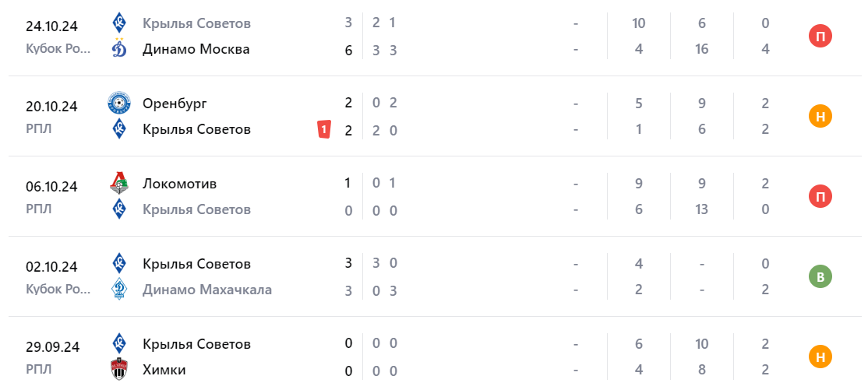Select the 24.10.24 match date
Screen dimensions: 868x390
pyautogui.click(x=51, y=26)
